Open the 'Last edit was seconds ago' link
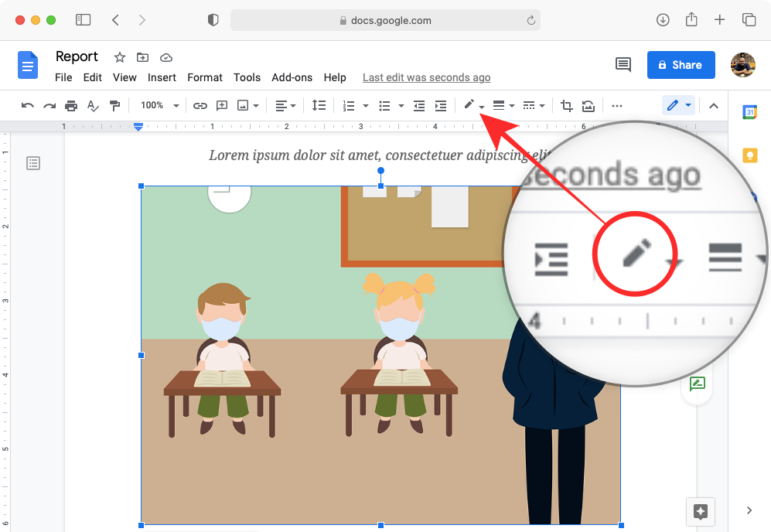This screenshot has width=771, height=532. click(426, 77)
